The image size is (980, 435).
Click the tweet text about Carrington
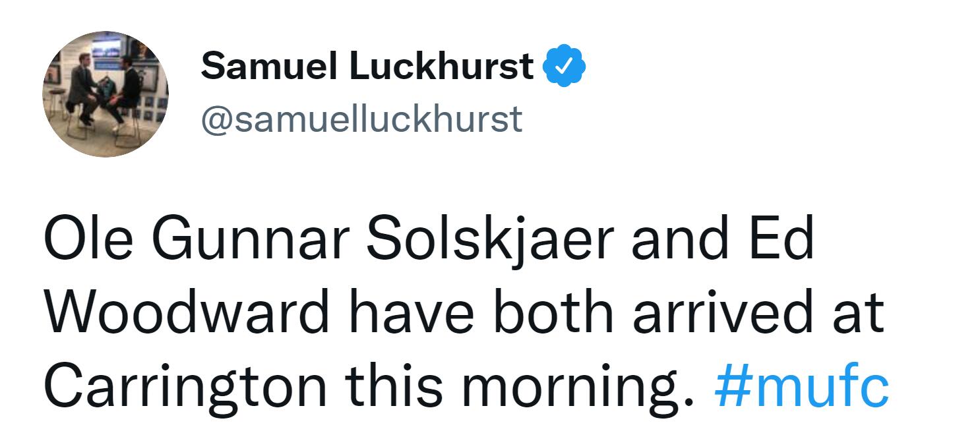pos(466,312)
